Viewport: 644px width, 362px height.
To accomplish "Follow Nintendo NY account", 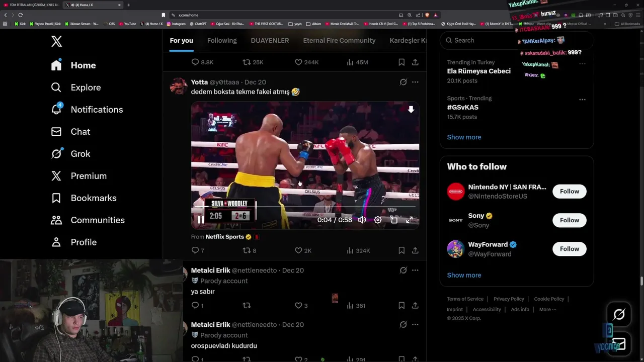I will click(570, 191).
